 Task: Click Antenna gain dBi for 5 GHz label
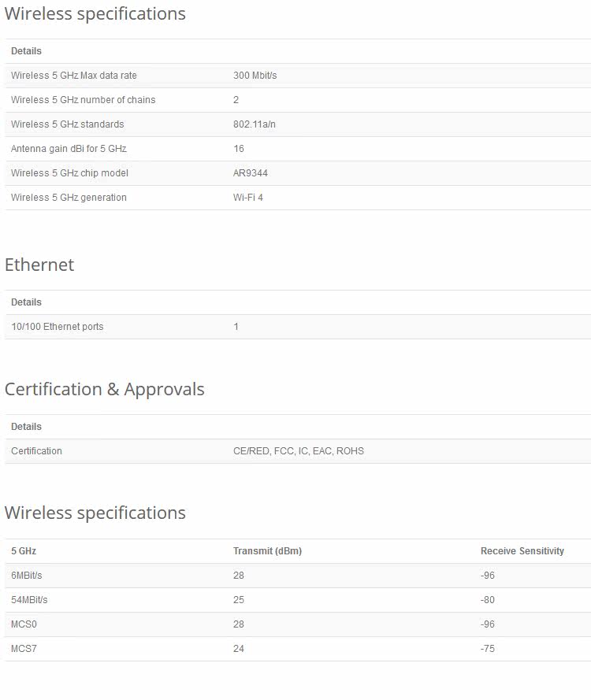pyautogui.click(x=69, y=149)
